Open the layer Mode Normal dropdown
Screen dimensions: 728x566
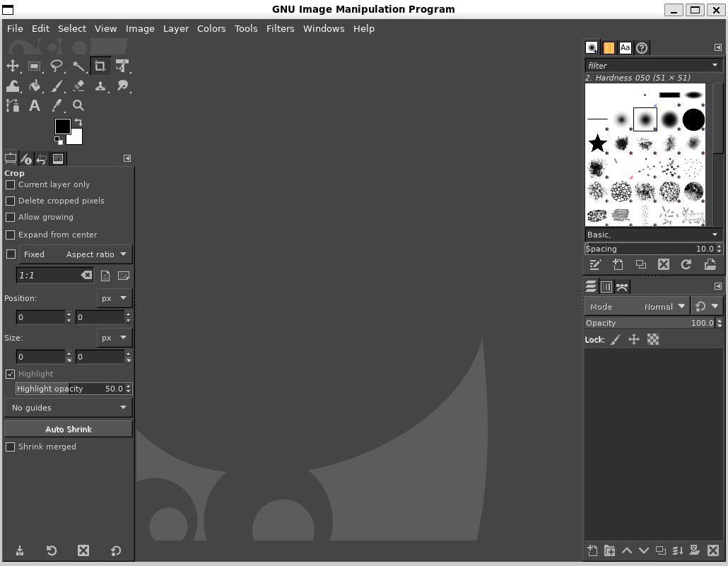[637, 307]
